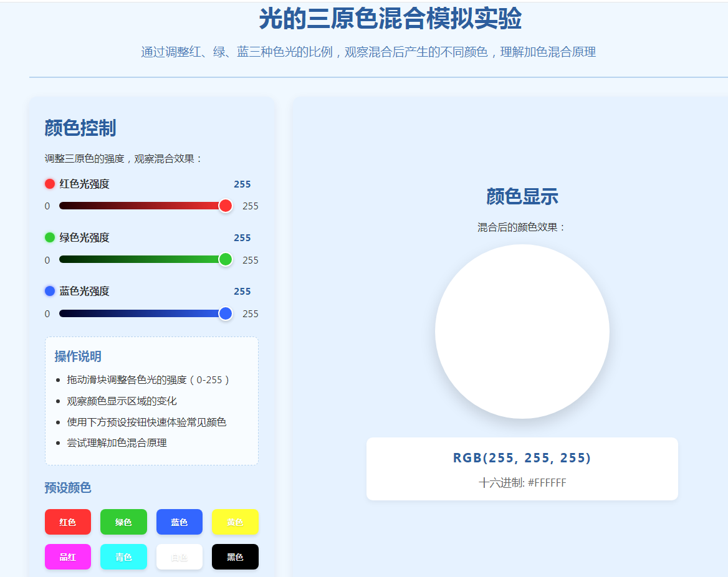
Task: Apply the 黑色 black preset
Action: pos(235,557)
